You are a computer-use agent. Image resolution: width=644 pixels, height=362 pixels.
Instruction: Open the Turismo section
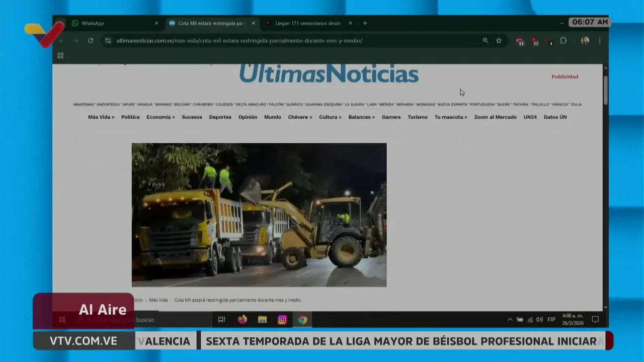pyautogui.click(x=418, y=117)
